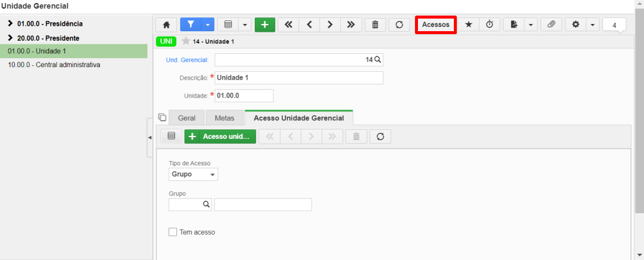This screenshot has height=260, width=644.
Task: Click the home icon in toolbar
Action: coord(166,25)
